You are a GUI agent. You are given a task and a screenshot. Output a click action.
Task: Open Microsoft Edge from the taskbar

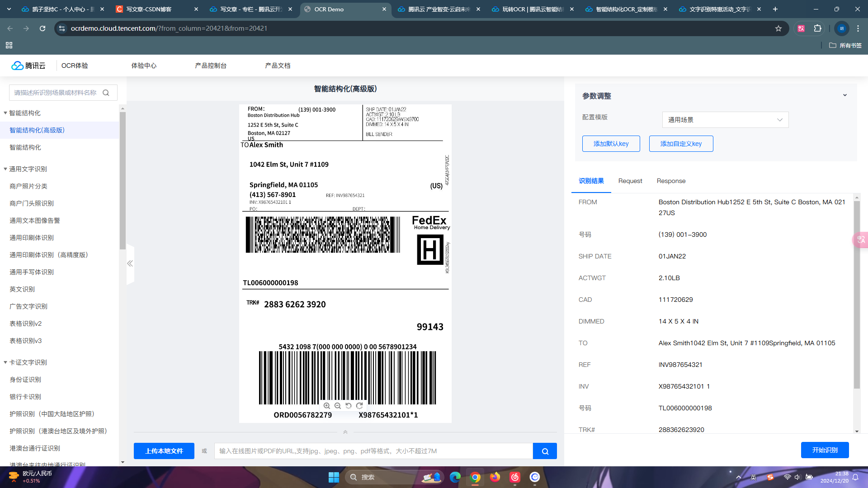coord(455,477)
